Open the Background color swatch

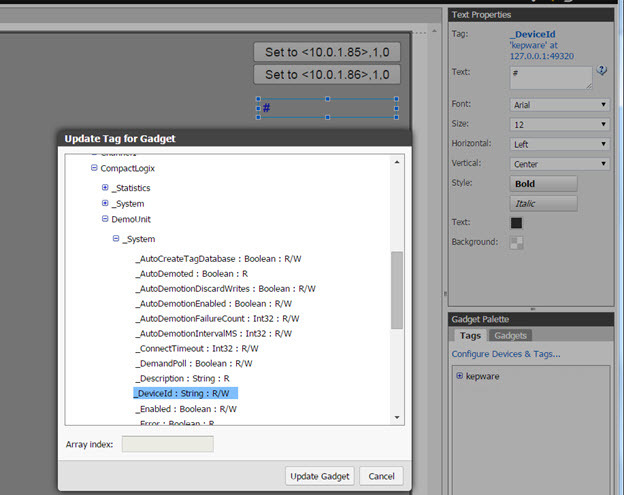[x=517, y=242]
